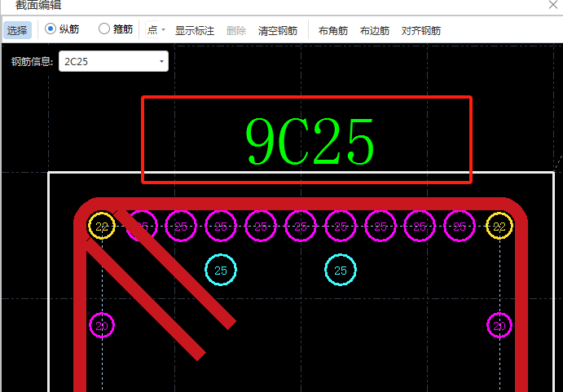Click the 对齐钢筋 tool
Screen dimensions: 563x392
[x=420, y=30]
